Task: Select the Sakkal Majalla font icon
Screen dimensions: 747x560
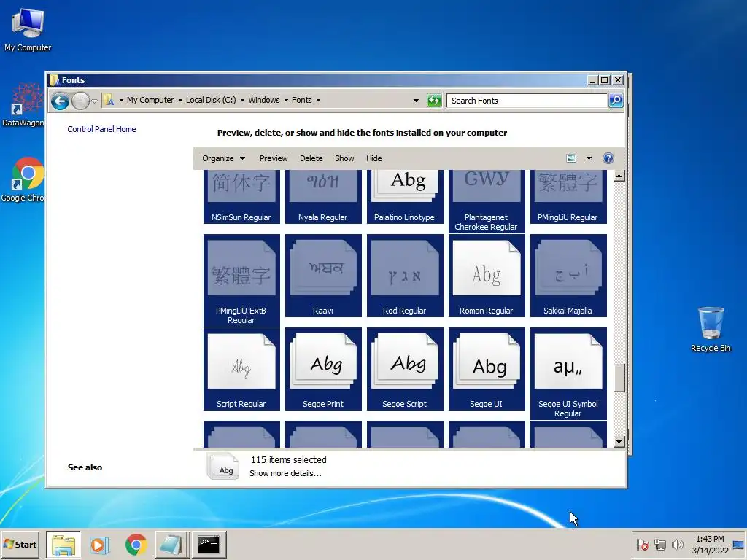Action: tap(568, 275)
